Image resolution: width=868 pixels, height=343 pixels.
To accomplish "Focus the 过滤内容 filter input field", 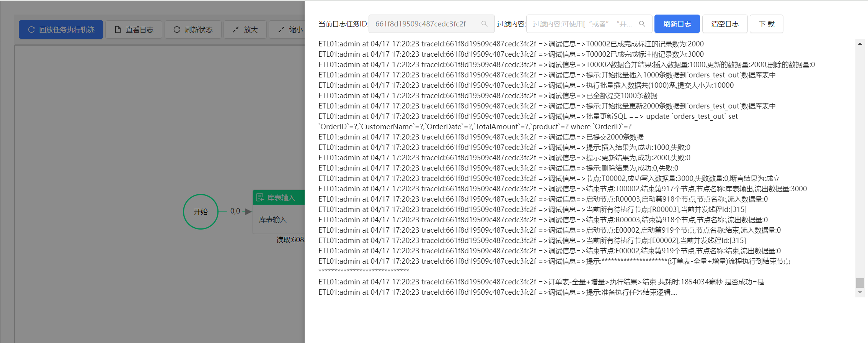I will click(589, 24).
